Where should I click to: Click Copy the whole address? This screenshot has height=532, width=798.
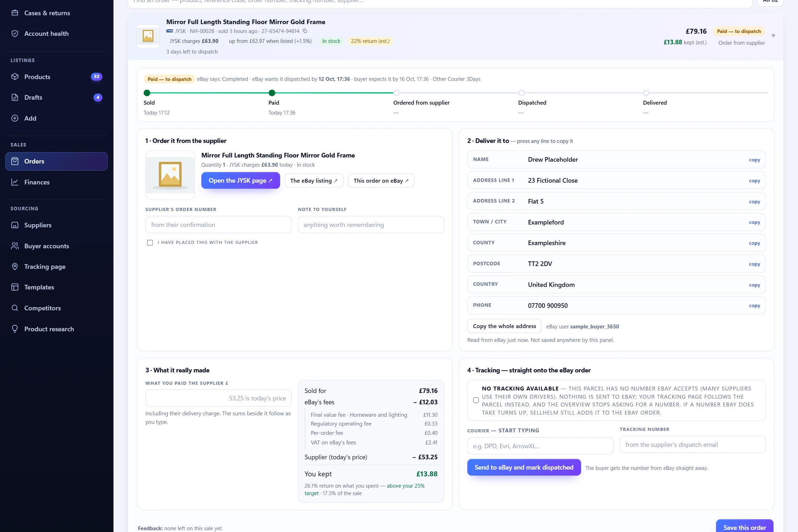click(504, 326)
